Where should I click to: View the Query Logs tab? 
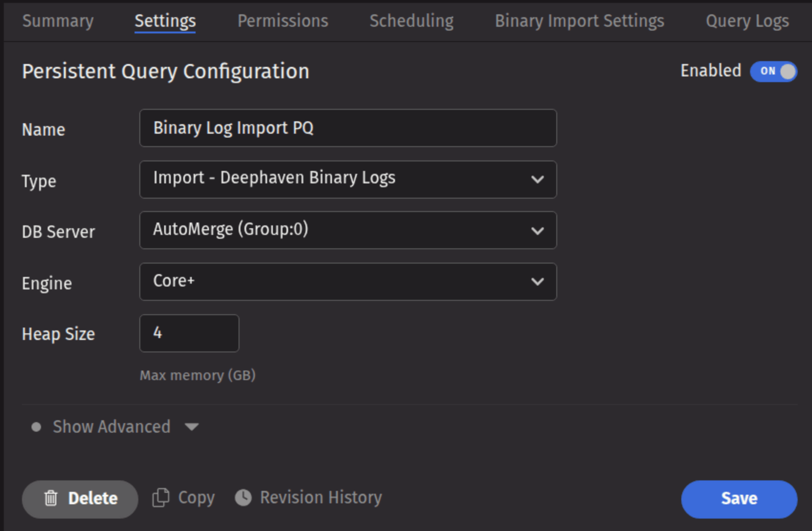coord(747,21)
